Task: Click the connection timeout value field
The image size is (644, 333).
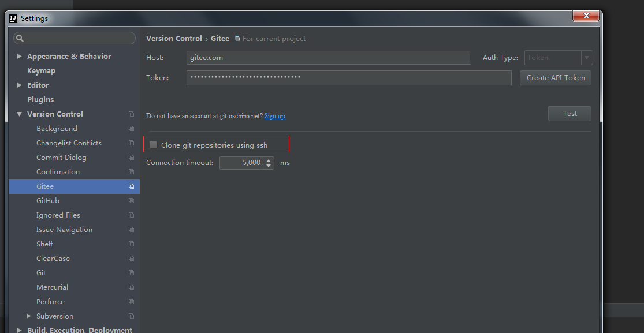Action: (241, 163)
